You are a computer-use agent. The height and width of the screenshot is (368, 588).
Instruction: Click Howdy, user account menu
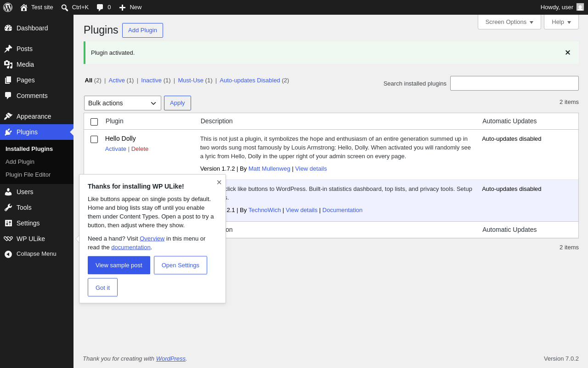pos(562,7)
